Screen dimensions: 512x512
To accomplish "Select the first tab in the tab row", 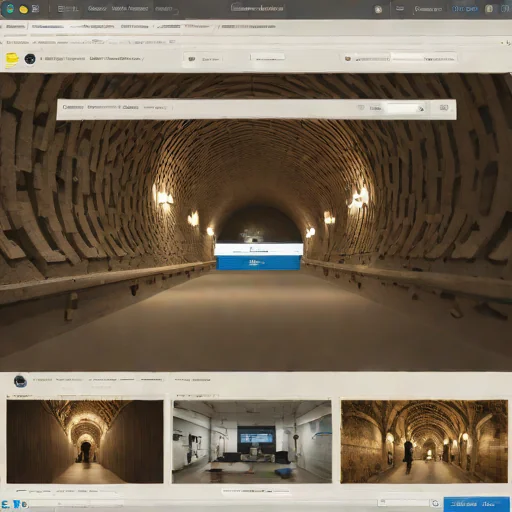I will tap(15, 27).
